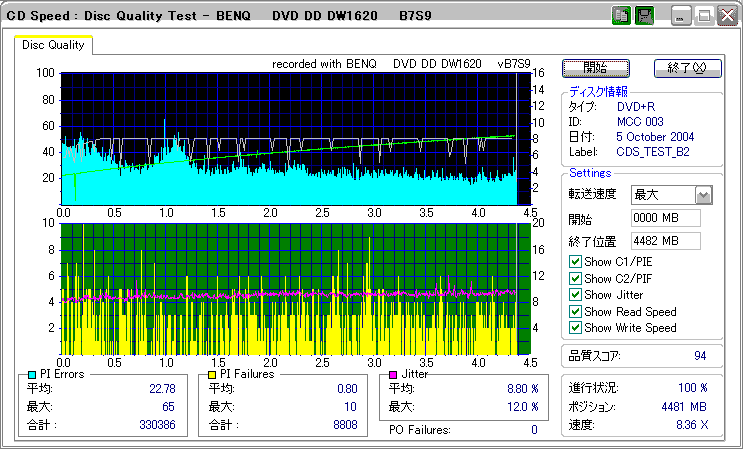Click the cyan PI Errors legend swatch
Viewport: 743px width, 449px height.
(33, 374)
